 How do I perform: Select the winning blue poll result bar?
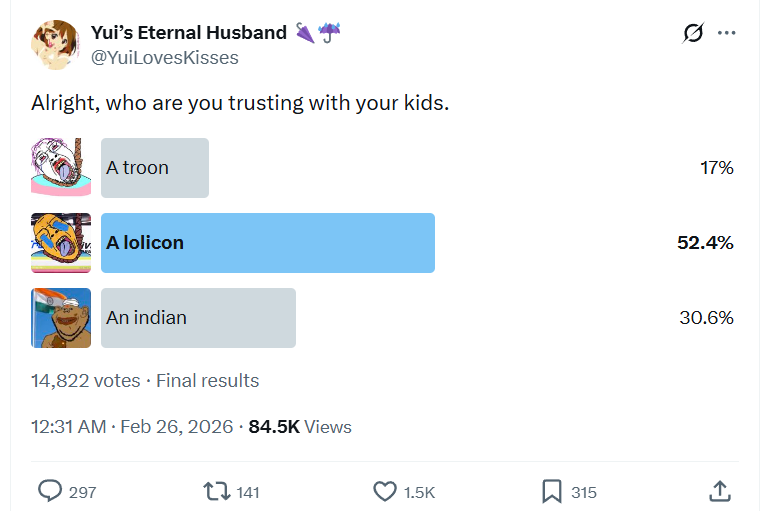point(268,243)
